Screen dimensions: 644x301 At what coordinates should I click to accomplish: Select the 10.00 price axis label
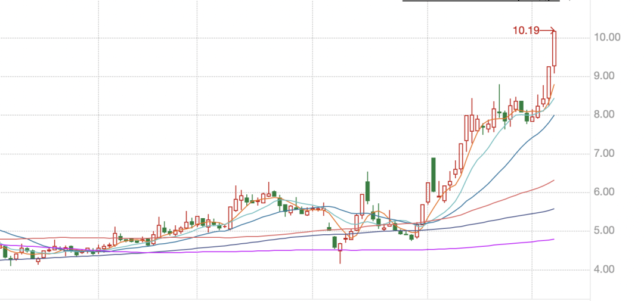tap(608, 38)
